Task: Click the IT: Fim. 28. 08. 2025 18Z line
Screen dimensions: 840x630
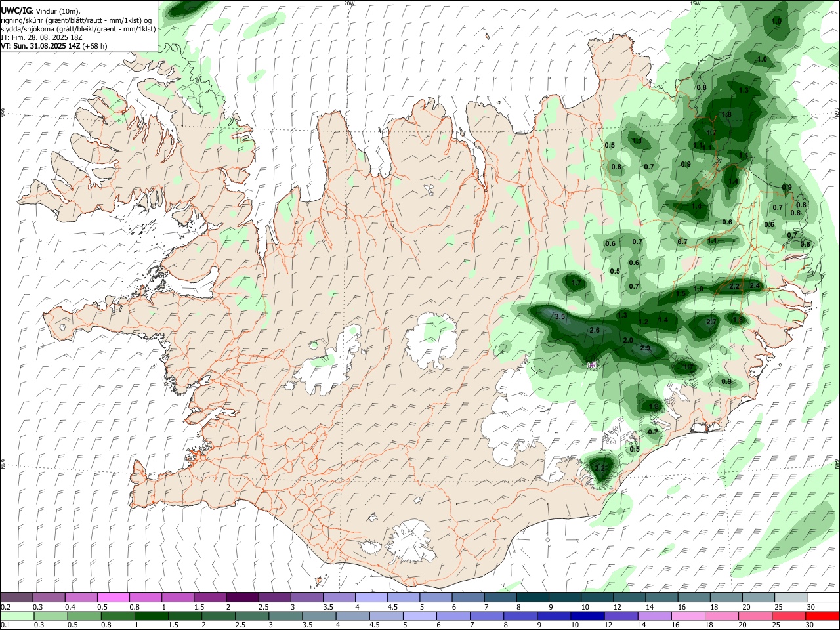Action: 42,37
